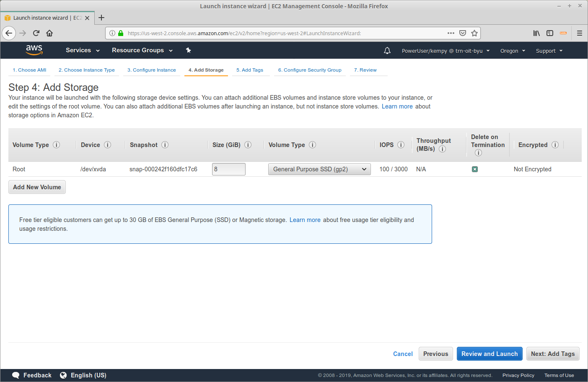Go to step 5. Add Tags tab
The image size is (588, 382).
click(250, 70)
